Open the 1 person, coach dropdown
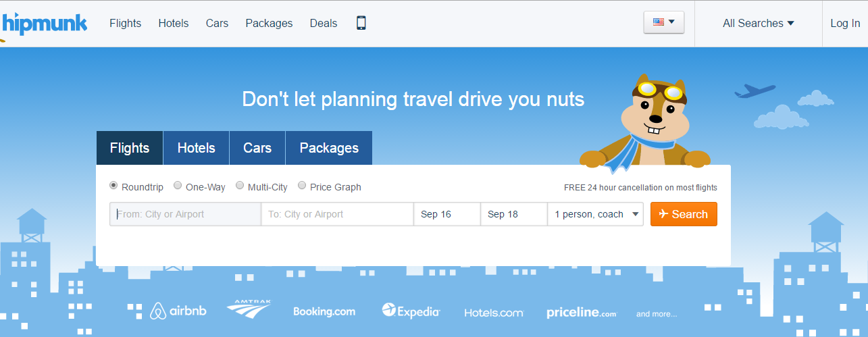868x337 pixels. pyautogui.click(x=595, y=214)
